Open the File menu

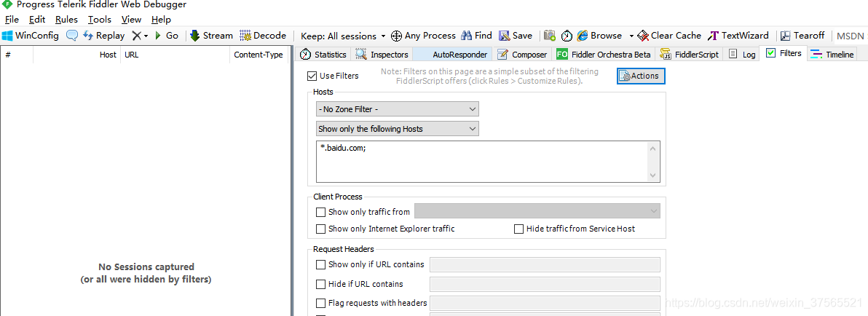(12, 20)
